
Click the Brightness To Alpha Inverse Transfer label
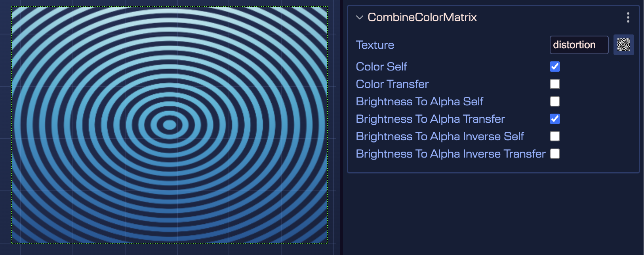point(450,154)
